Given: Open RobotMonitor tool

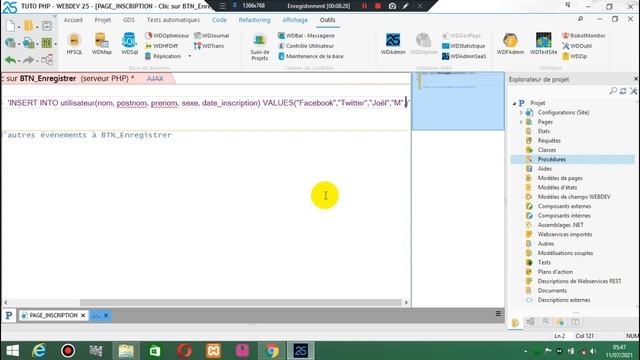Looking at the screenshot, I should coord(584,36).
